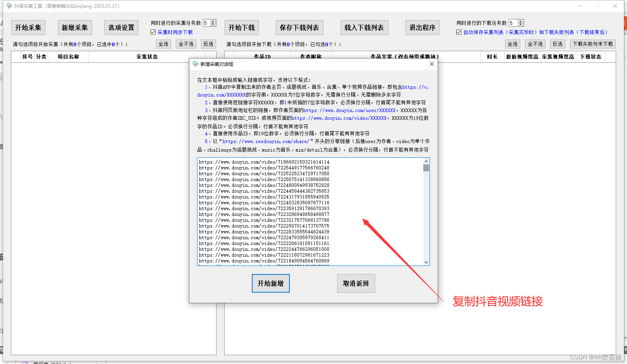This screenshot has height=364, width=627.
Task: Click the 开始下载 button
Action: [242, 28]
